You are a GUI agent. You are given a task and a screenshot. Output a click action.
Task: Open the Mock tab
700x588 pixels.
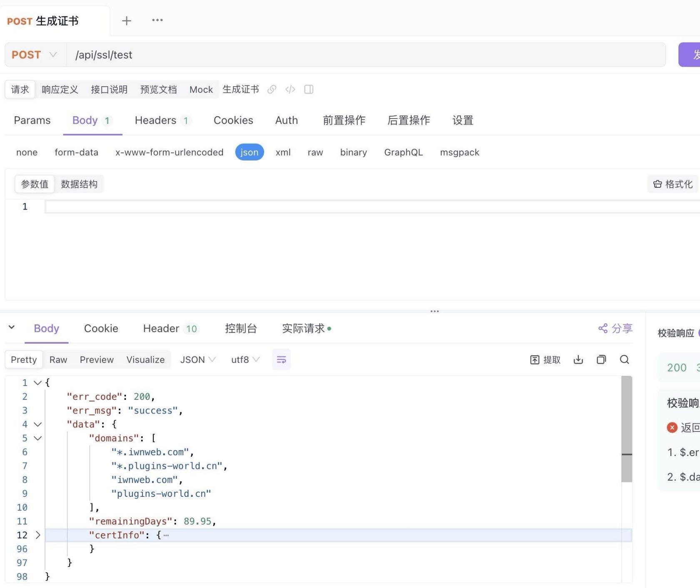[x=201, y=90]
